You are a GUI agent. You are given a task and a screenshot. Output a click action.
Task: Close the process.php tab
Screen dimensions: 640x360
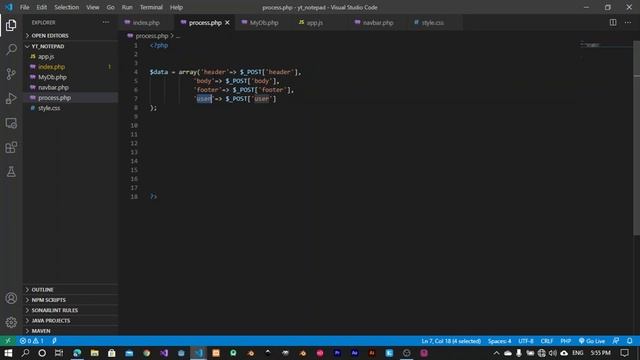[227, 22]
